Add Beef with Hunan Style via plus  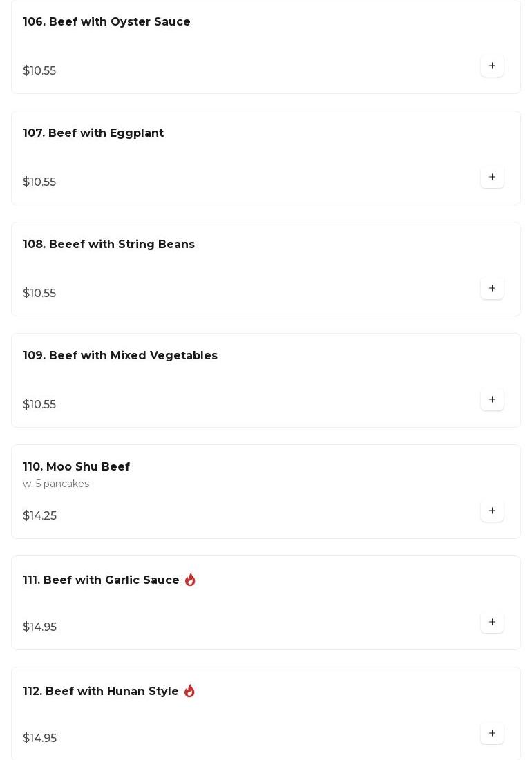pos(492,734)
